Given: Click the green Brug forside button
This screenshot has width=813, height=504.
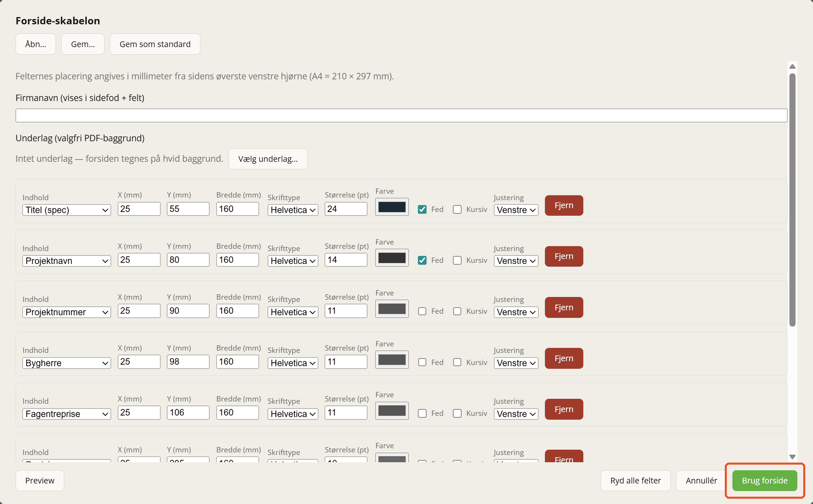Looking at the screenshot, I should (x=765, y=480).
